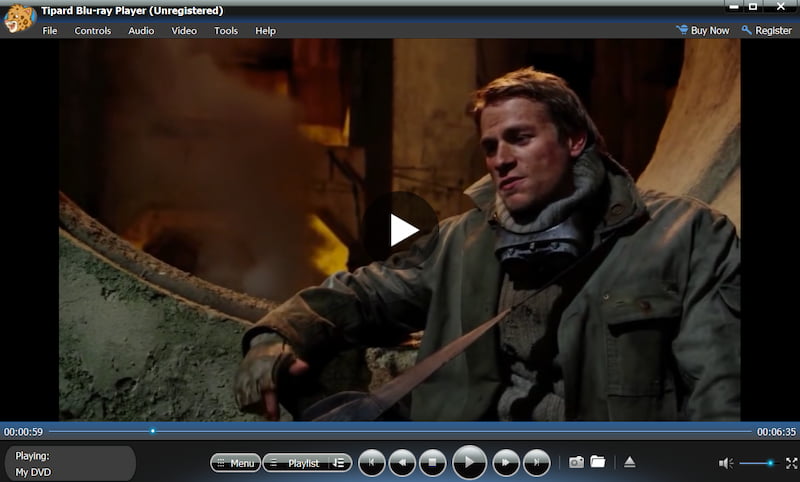Image resolution: width=800 pixels, height=482 pixels.
Task: Minimize the player window
Action: pyautogui.click(x=734, y=7)
